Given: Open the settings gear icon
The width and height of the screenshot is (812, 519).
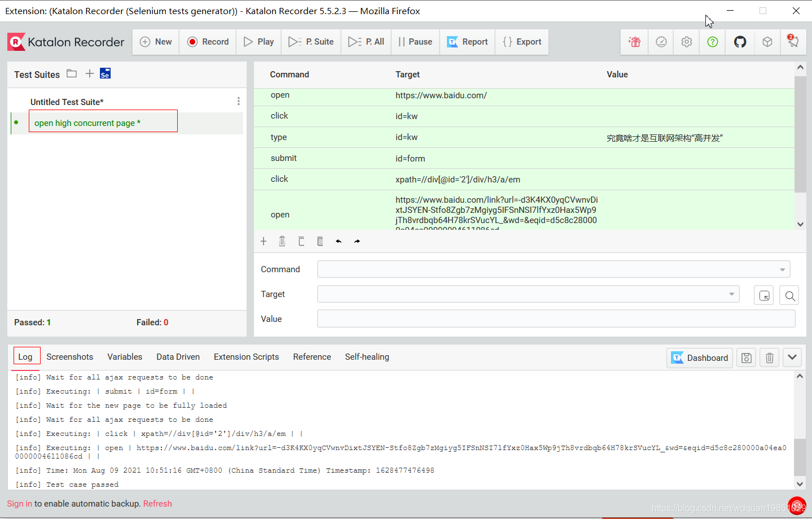Looking at the screenshot, I should coord(687,42).
